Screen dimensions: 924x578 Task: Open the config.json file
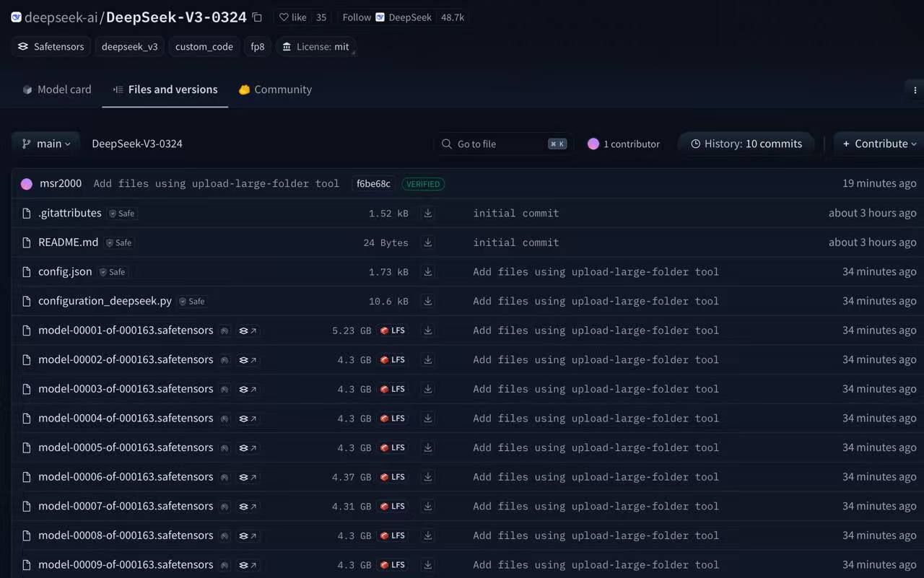pyautogui.click(x=65, y=271)
